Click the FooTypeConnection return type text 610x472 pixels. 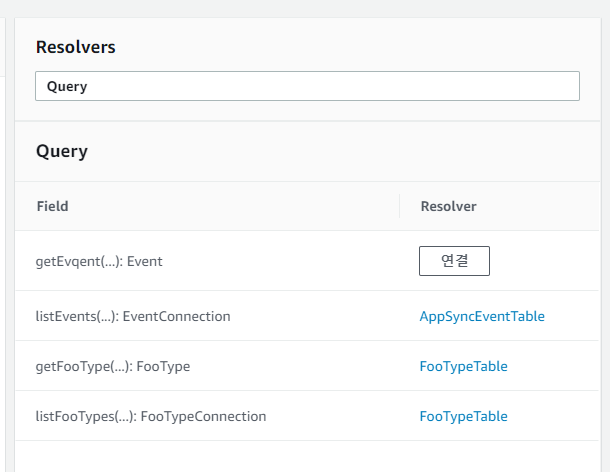coord(203,416)
